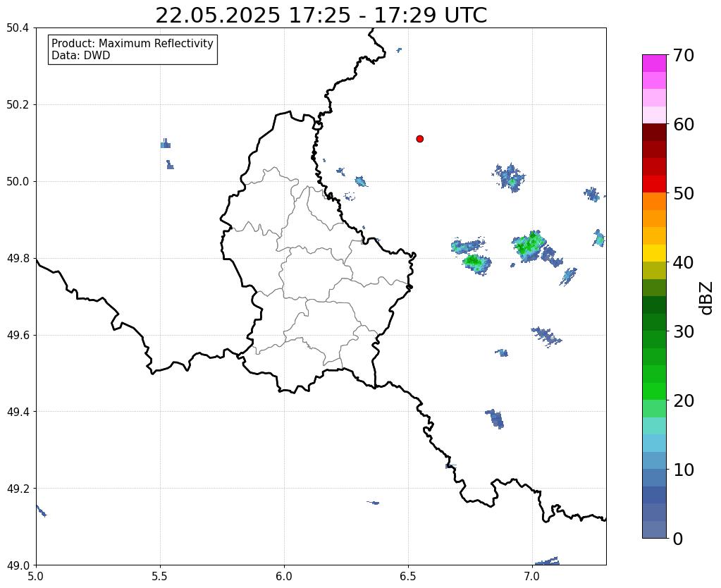Click the red station marker dot
The height and width of the screenshot is (588, 721).
click(x=419, y=139)
